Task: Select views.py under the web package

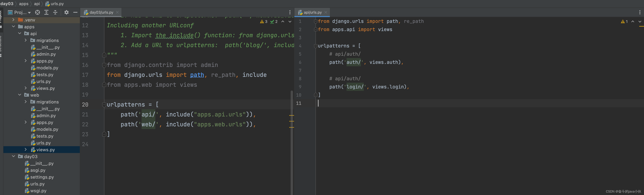Action: [x=46, y=150]
